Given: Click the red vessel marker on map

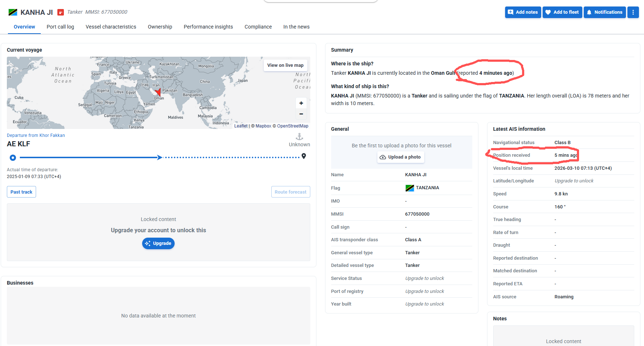Looking at the screenshot, I should click(158, 92).
